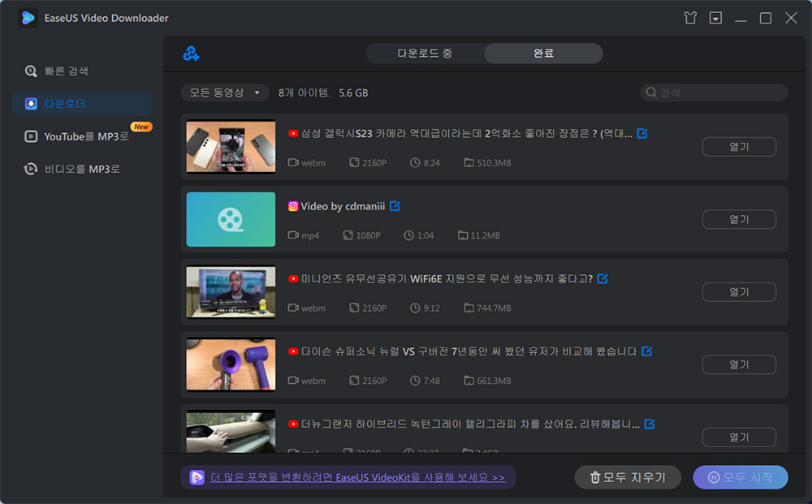
Task: Click the 비디오를 MP3로 convert icon
Action: click(x=31, y=169)
